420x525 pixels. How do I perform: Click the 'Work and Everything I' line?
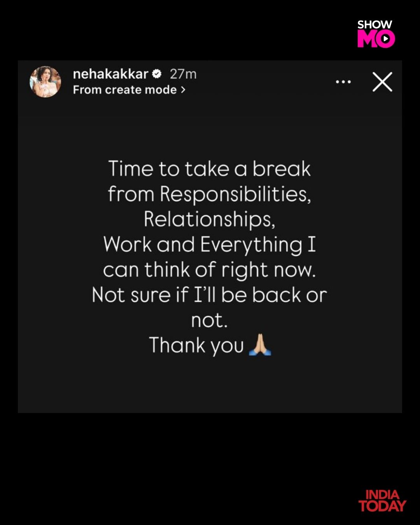point(210,244)
